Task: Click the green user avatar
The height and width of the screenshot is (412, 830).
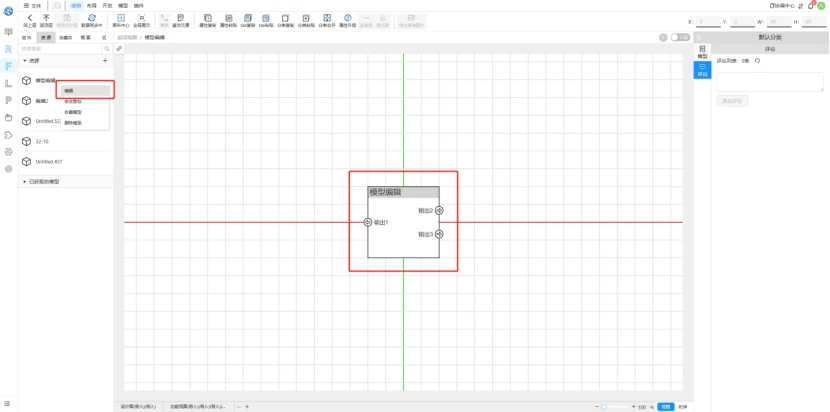Action: (x=822, y=5)
